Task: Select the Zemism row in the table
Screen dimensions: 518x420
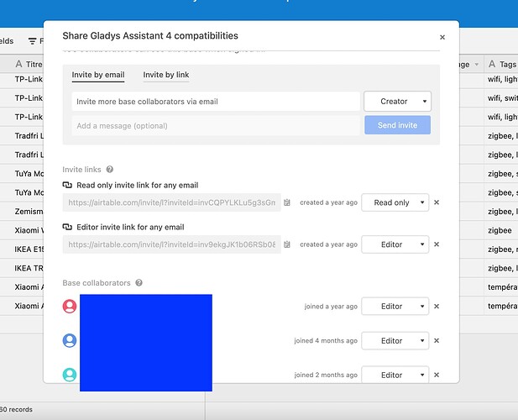Action: point(29,212)
